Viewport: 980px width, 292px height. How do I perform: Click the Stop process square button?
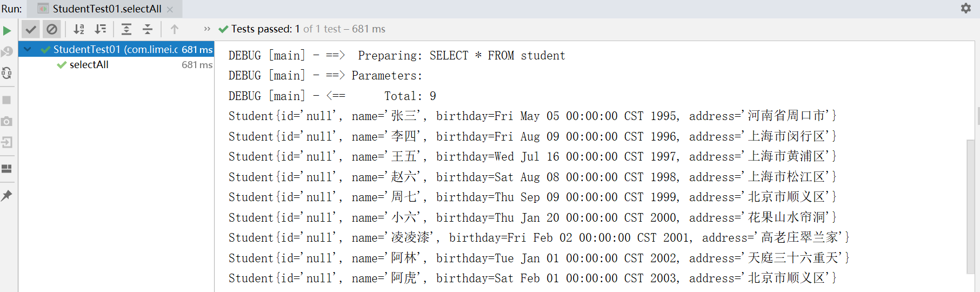pyautogui.click(x=7, y=100)
